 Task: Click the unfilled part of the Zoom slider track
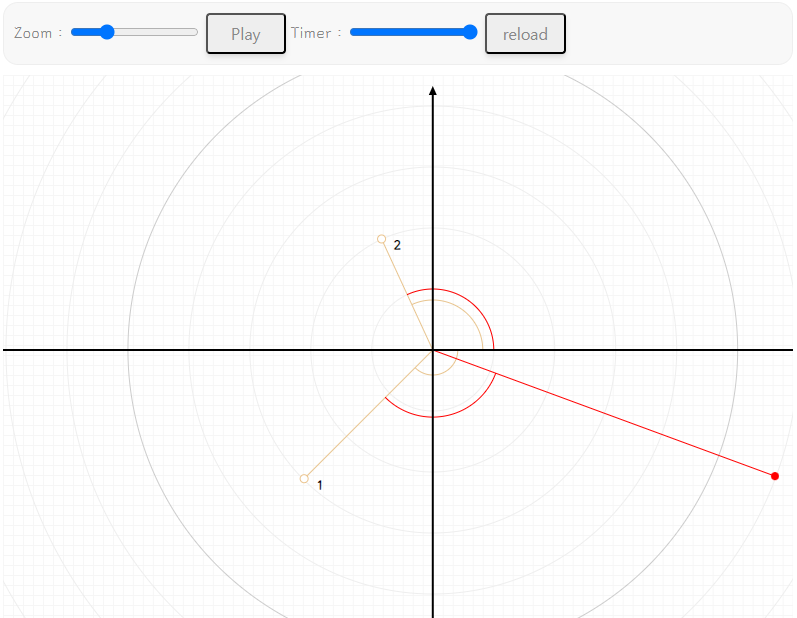pos(156,32)
